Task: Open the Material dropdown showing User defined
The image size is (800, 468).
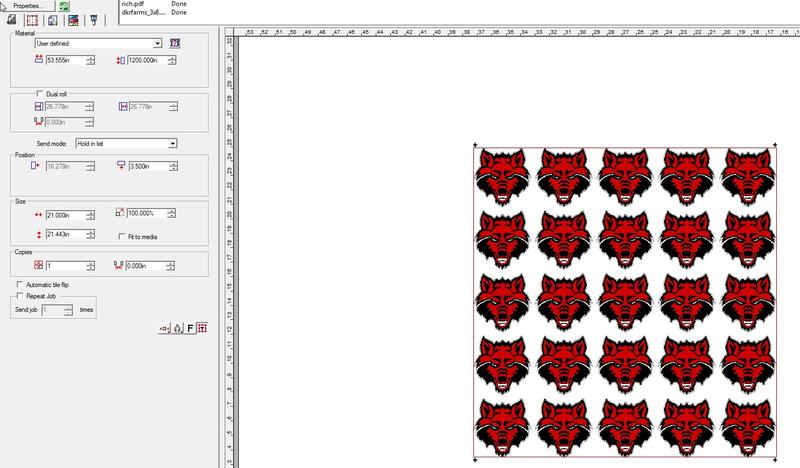Action: [x=98, y=43]
